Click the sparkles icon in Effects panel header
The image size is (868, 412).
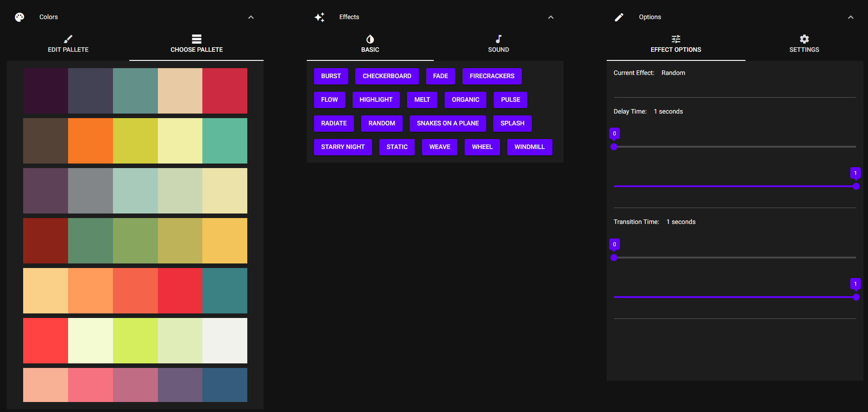[319, 17]
